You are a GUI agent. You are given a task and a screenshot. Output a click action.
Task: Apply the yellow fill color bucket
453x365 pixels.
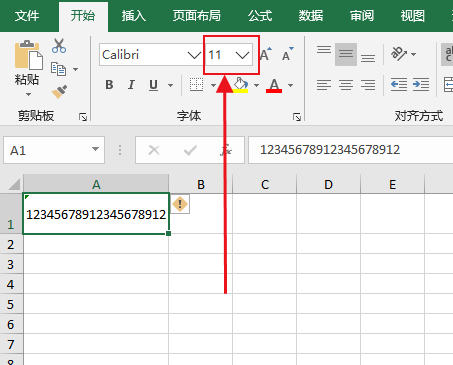[240, 85]
